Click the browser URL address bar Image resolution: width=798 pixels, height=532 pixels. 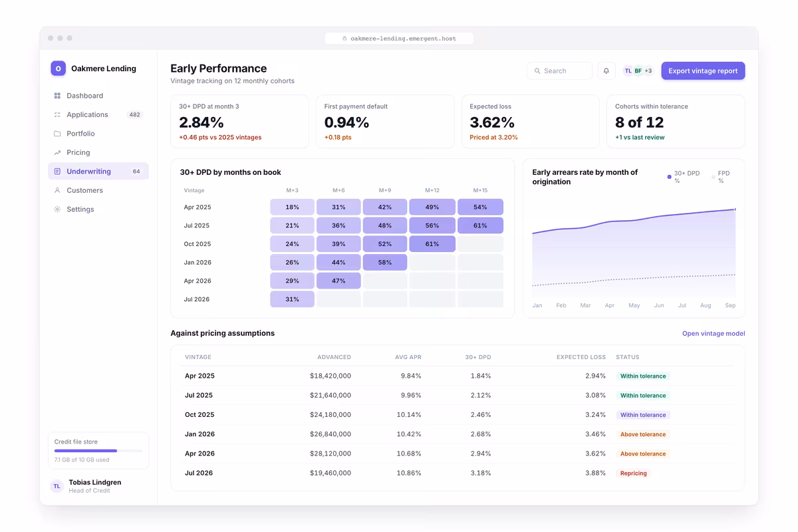(399, 39)
